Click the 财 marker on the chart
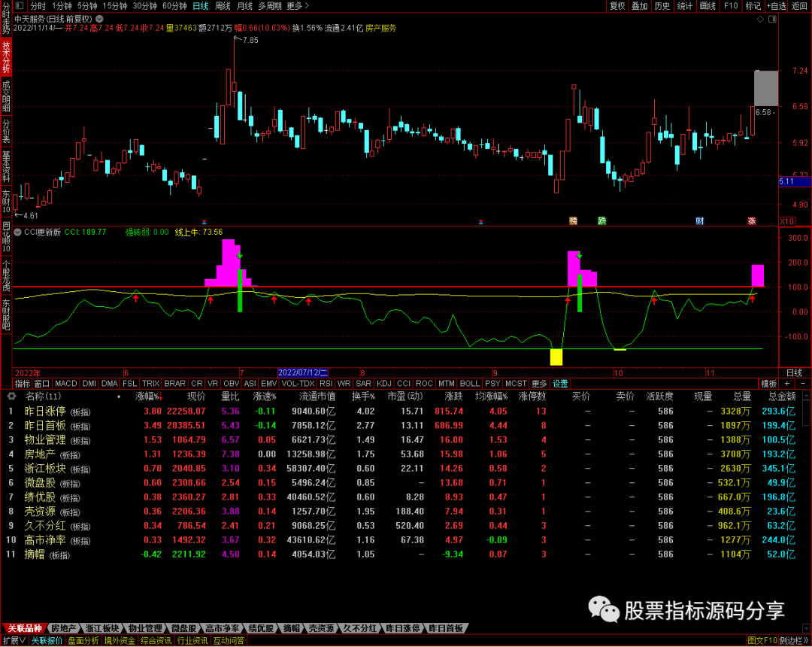This screenshot has width=812, height=647. click(x=700, y=221)
